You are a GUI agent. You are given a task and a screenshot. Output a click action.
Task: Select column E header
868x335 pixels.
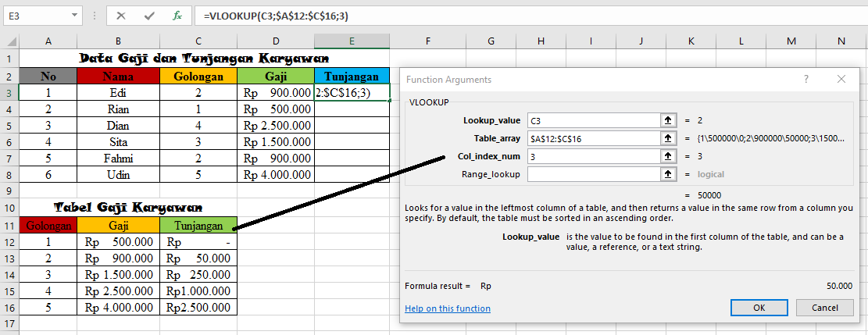(352, 41)
